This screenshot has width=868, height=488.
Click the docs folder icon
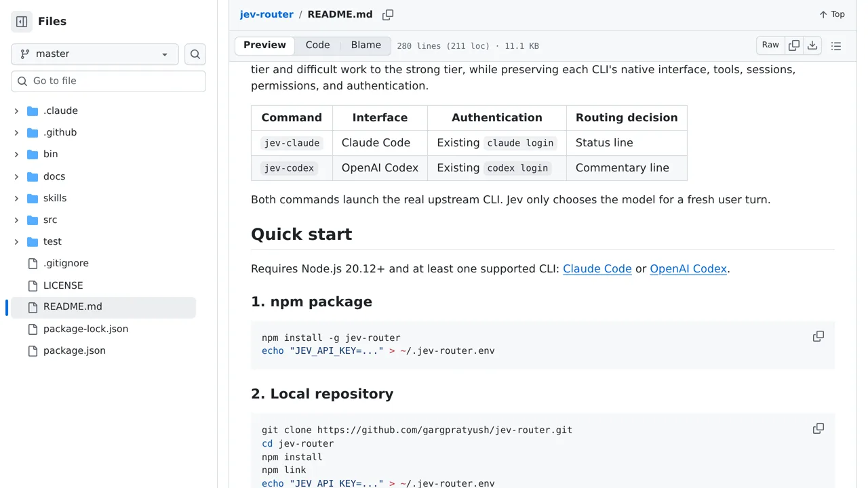[x=33, y=177]
